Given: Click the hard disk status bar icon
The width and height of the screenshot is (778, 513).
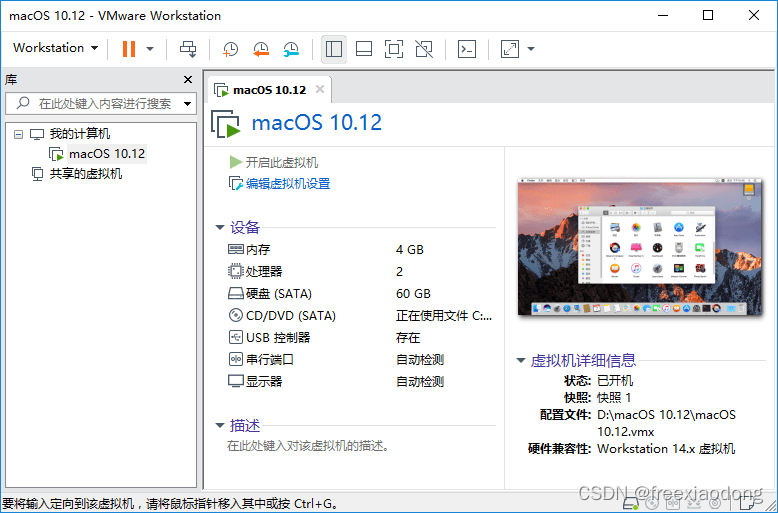Looking at the screenshot, I should [x=631, y=505].
